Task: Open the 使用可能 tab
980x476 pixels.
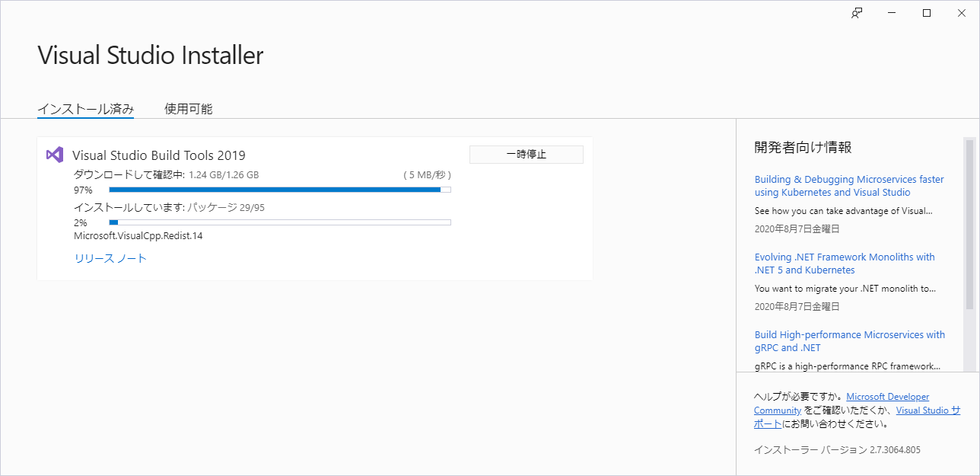Action: (189, 109)
